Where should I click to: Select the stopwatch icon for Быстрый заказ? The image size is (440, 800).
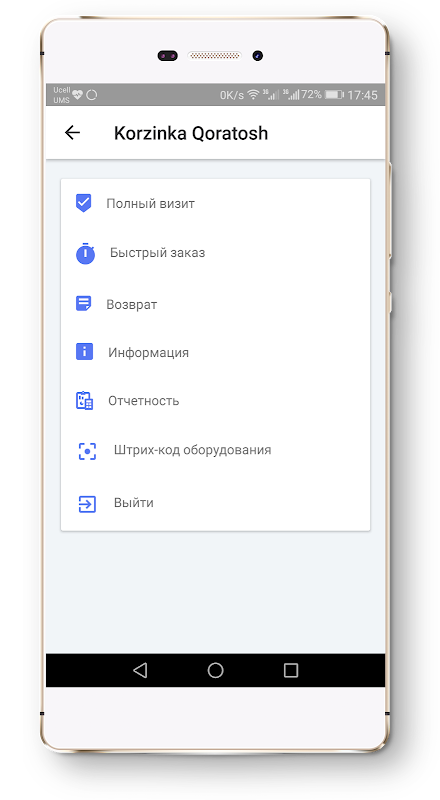(x=86, y=253)
